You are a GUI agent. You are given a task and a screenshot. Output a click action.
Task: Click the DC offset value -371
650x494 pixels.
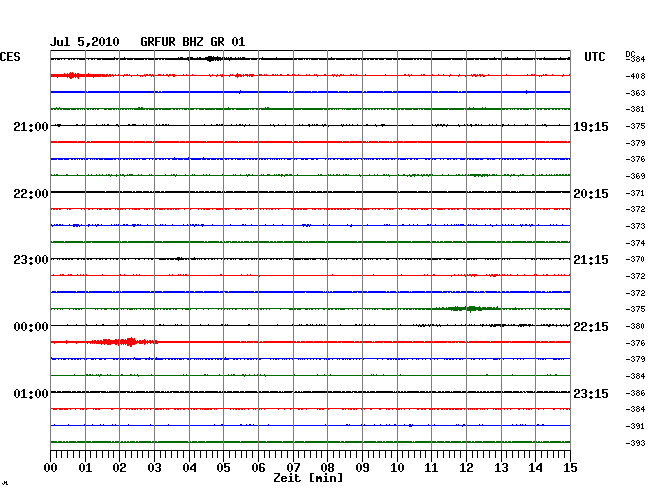point(635,193)
